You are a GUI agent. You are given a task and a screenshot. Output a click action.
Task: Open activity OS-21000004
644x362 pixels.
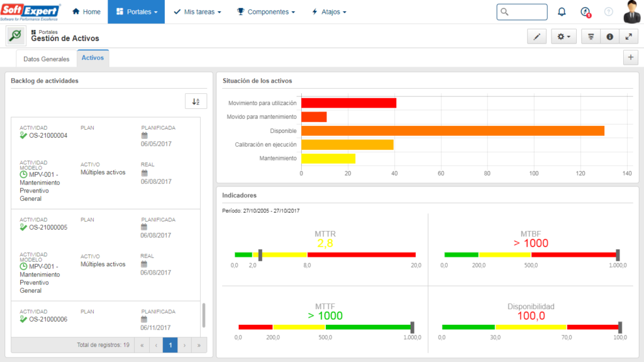(x=48, y=135)
